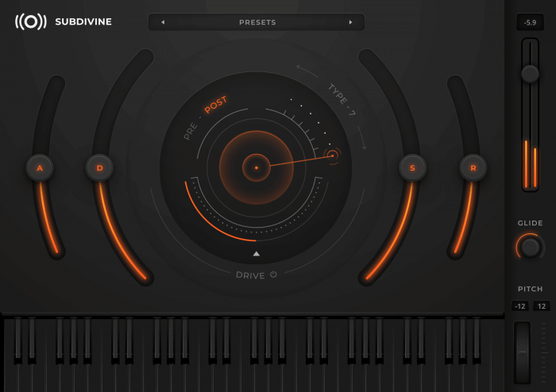556x392 pixels.
Task: Click the Attack (A) envelope knob
Action: [40, 167]
